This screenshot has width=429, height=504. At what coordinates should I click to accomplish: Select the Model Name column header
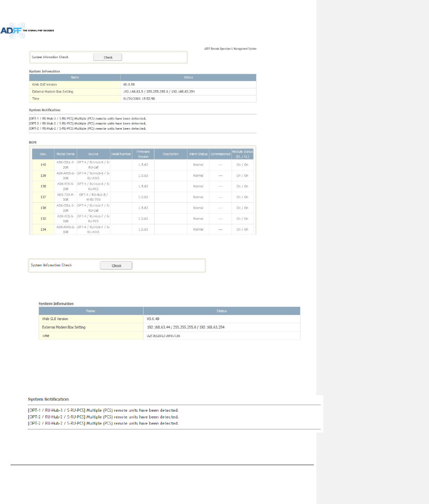pos(66,154)
